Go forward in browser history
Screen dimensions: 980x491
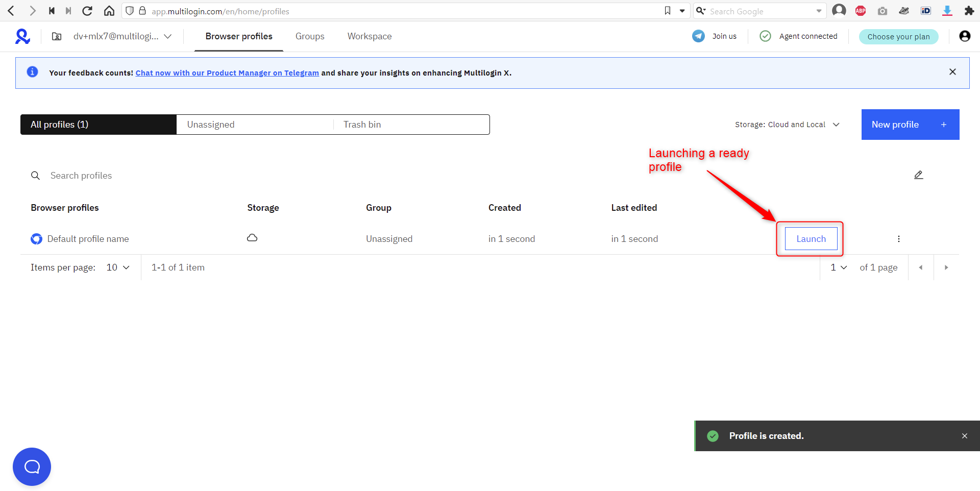[33, 11]
